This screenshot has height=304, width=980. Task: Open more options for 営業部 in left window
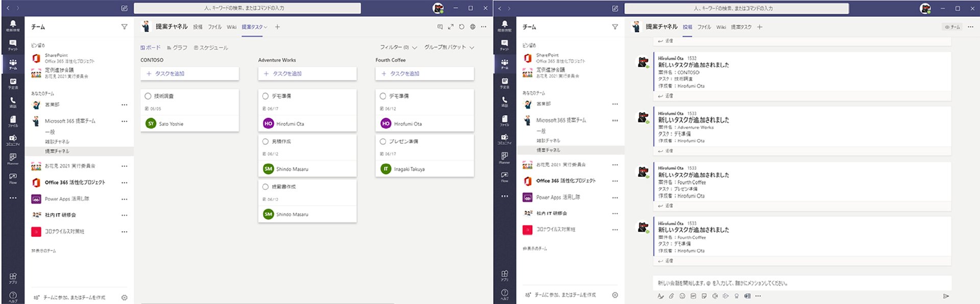(124, 105)
